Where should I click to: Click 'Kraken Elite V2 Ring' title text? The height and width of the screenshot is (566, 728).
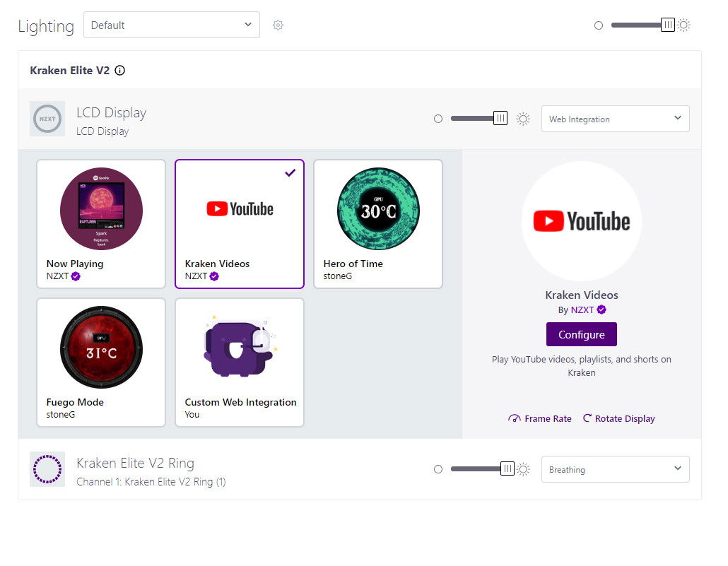click(135, 464)
